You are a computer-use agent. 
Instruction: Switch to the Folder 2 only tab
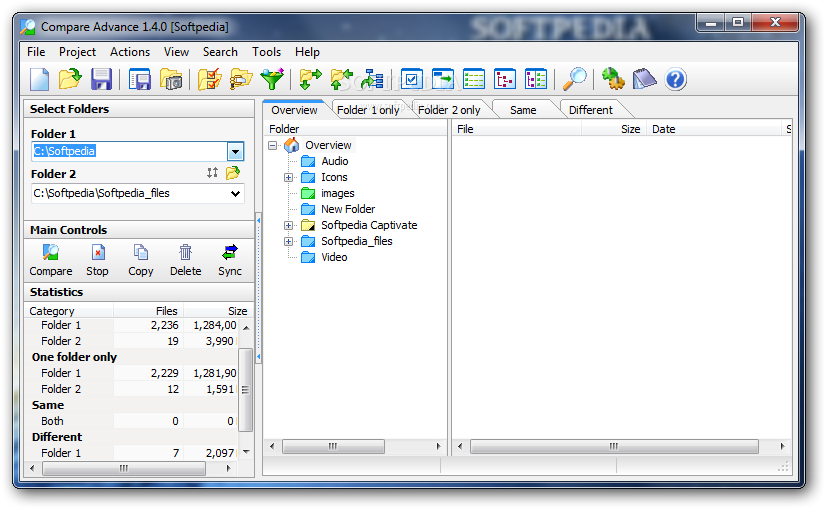pos(449,110)
